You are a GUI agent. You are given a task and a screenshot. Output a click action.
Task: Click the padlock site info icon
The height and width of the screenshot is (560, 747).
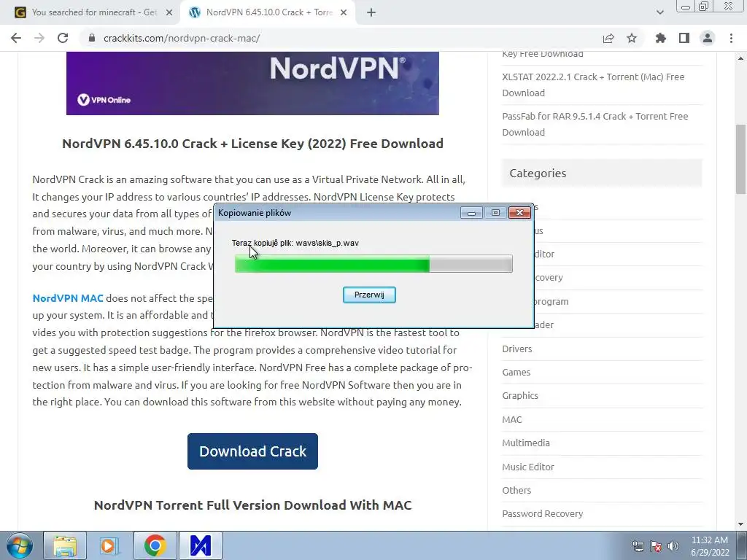pos(92,38)
